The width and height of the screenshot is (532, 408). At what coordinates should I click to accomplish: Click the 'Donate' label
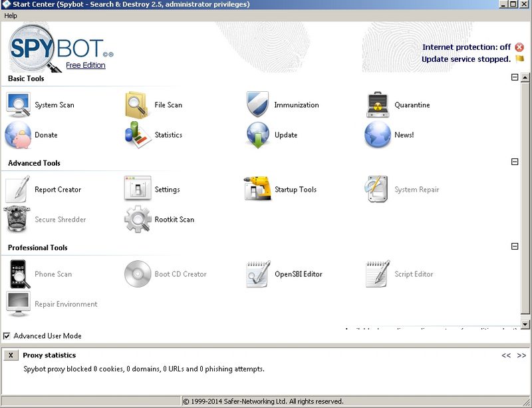(46, 135)
